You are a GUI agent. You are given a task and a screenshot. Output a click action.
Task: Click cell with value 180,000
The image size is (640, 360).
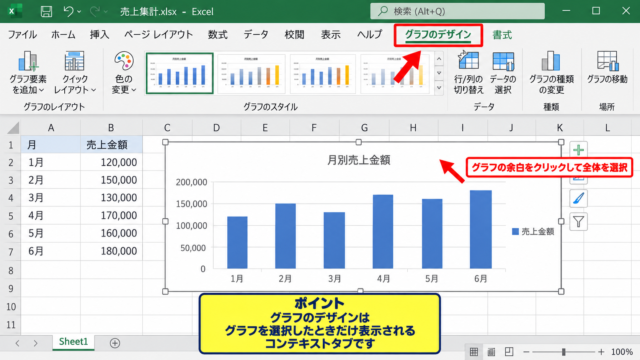[x=111, y=251]
